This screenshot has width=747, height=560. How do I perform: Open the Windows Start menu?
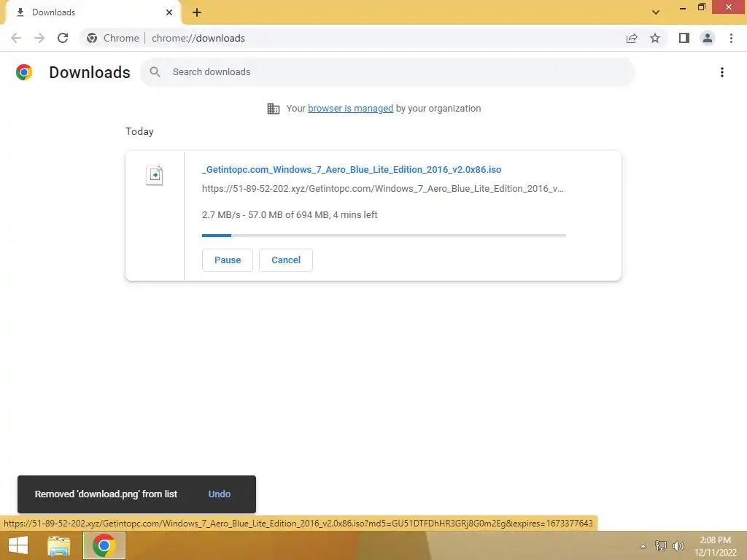point(18,545)
